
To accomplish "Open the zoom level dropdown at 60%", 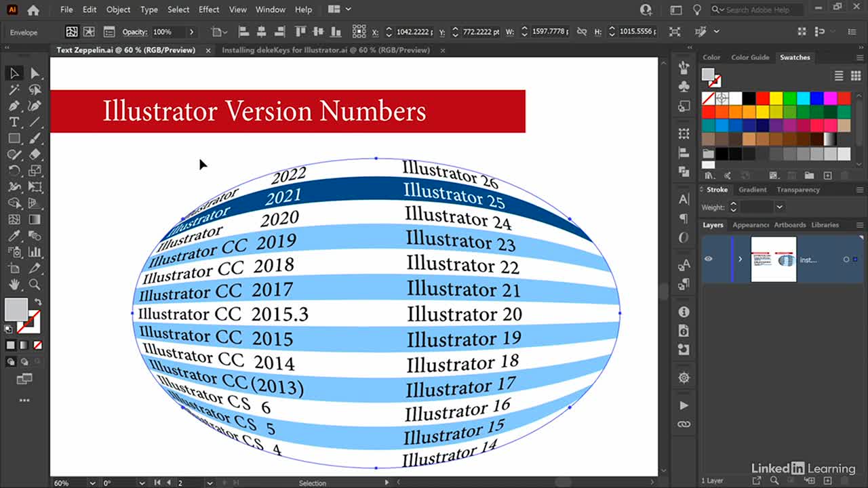I will tap(92, 483).
